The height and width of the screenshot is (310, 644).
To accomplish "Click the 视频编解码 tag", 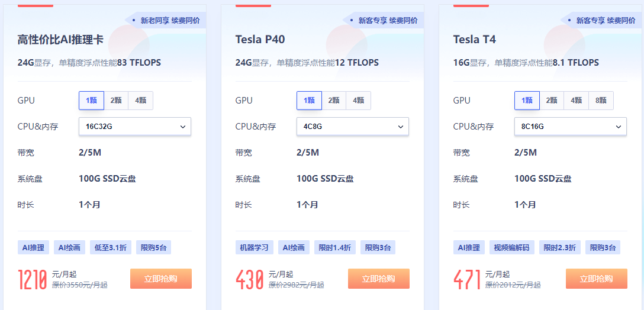I will pyautogui.click(x=512, y=248).
